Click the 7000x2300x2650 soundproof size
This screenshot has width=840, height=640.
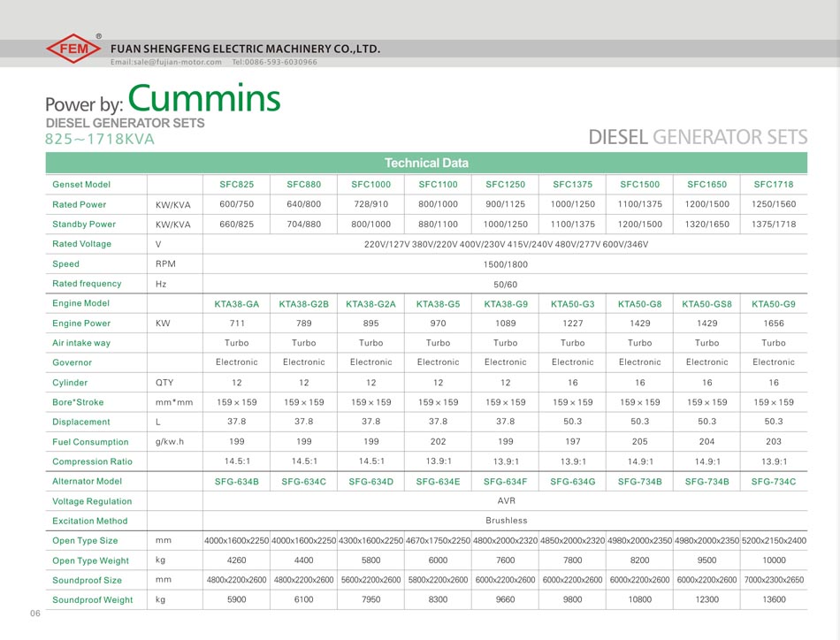774,580
